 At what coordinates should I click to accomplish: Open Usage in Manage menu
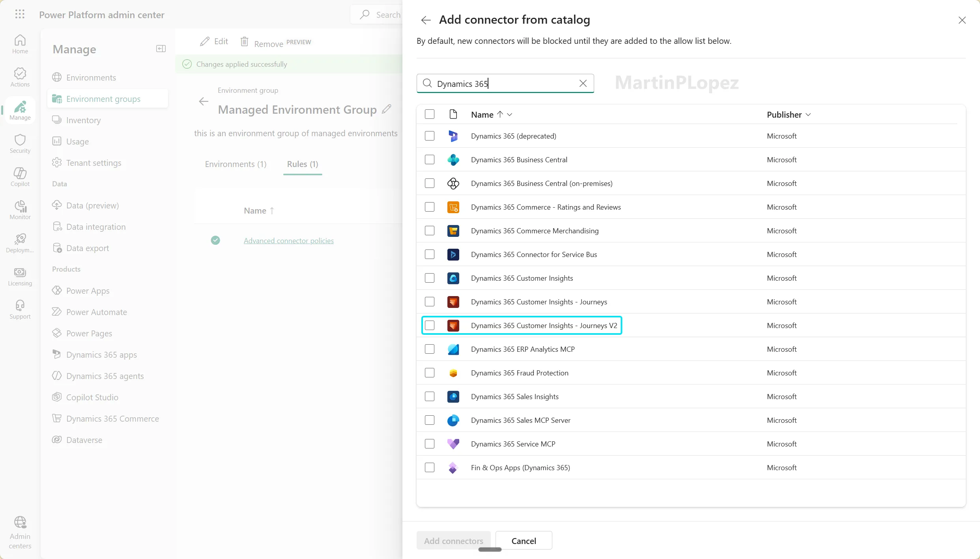click(x=107, y=141)
